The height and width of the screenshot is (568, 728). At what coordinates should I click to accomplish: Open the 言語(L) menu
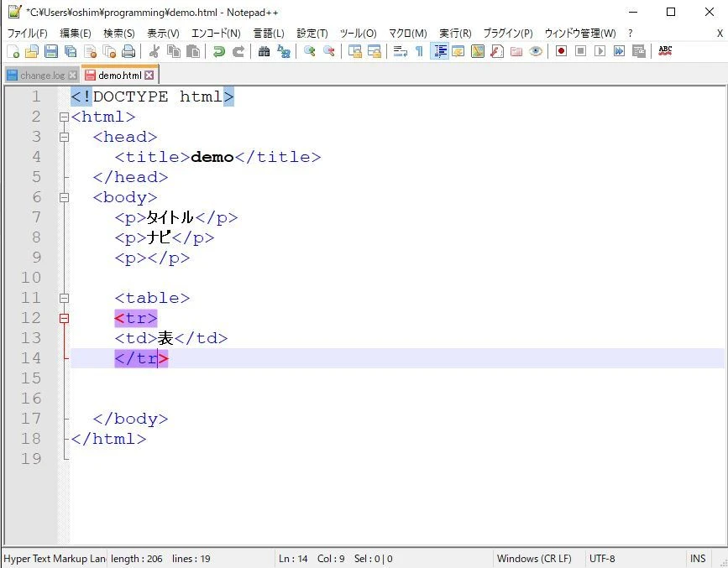click(269, 34)
